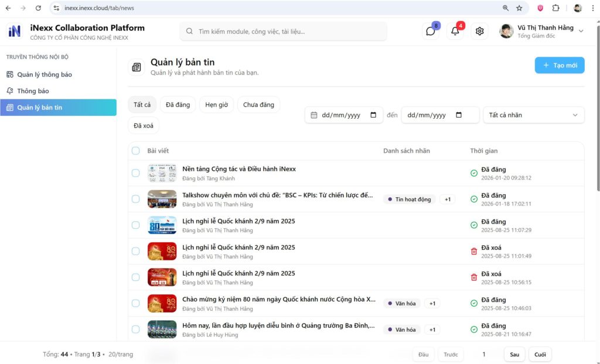Go to next page with Sau button
Viewport: 600px width, 364px height.
[514, 354]
